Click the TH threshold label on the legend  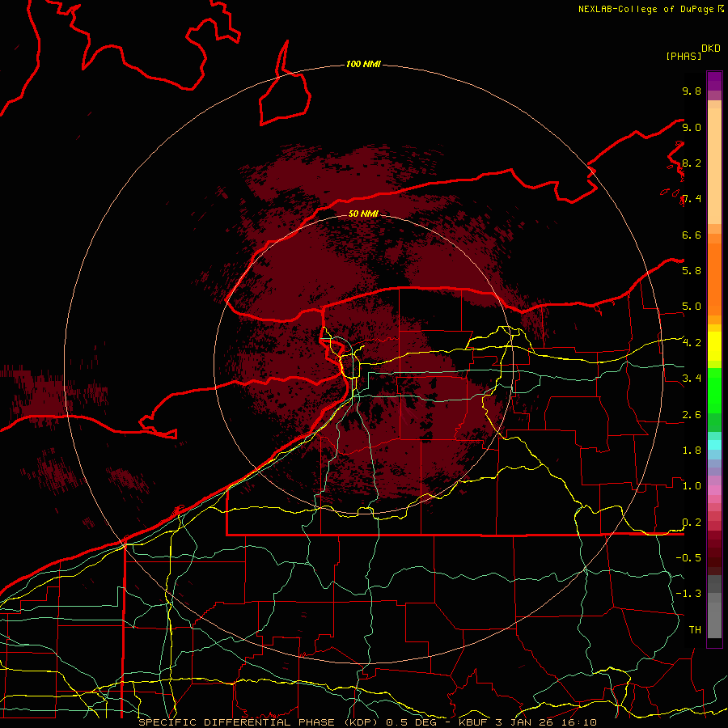pyautogui.click(x=695, y=629)
